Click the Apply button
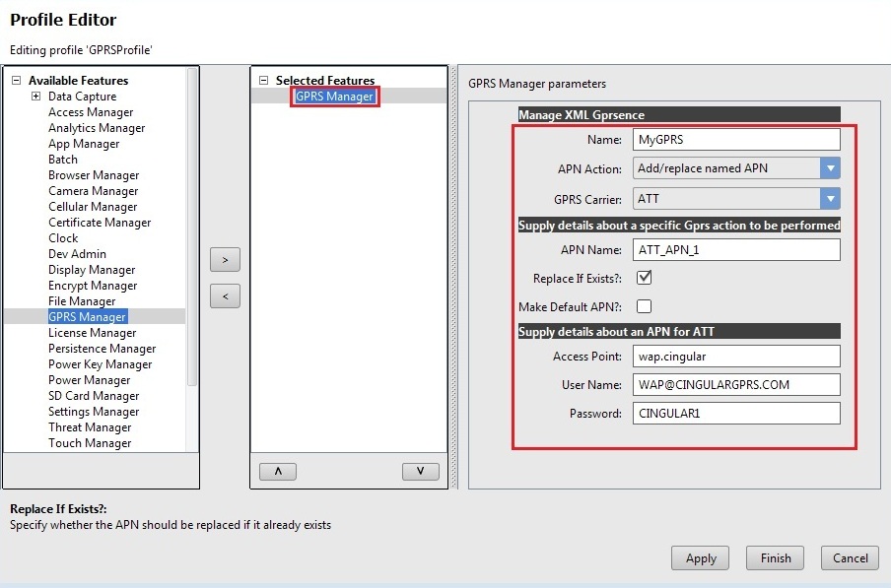Image resolution: width=891 pixels, height=588 pixels. click(701, 558)
